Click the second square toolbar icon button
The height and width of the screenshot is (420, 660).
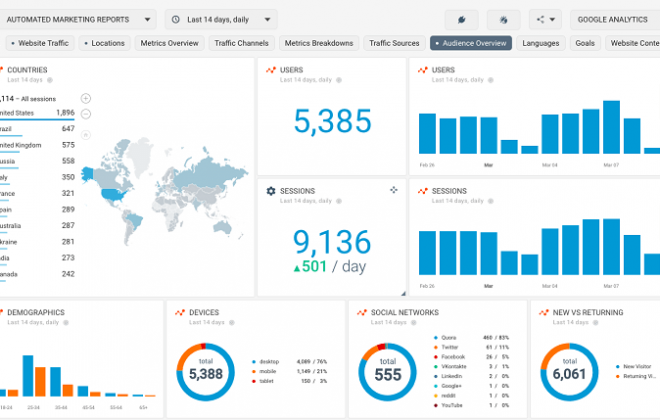pyautogui.click(x=503, y=19)
